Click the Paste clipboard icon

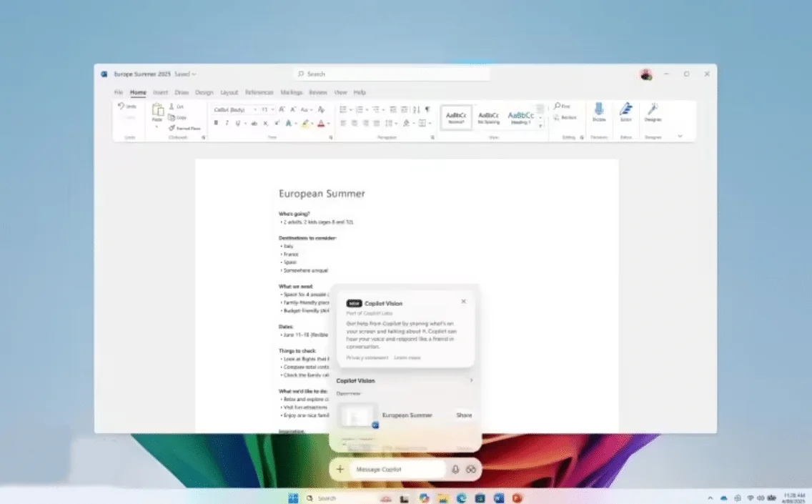(x=157, y=110)
